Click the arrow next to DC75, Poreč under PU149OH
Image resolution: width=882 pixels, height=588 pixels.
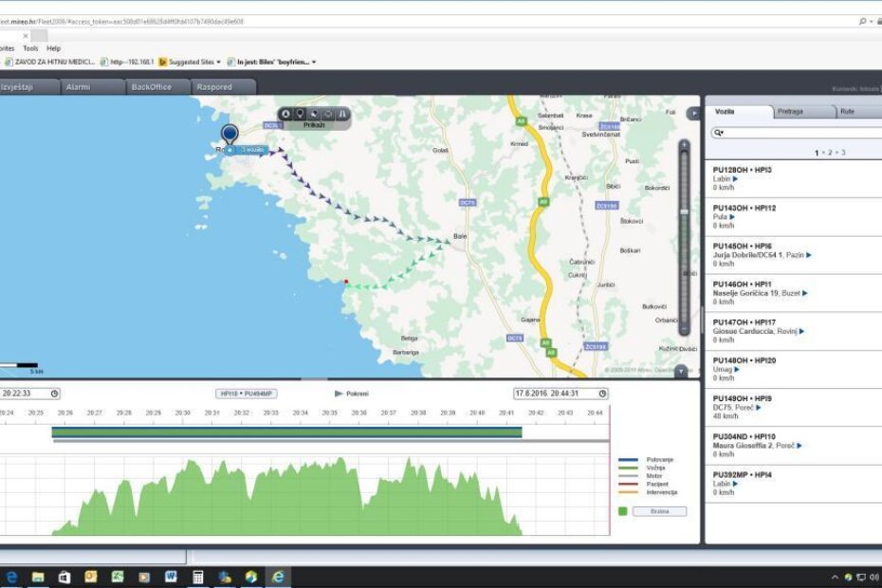pos(758,407)
